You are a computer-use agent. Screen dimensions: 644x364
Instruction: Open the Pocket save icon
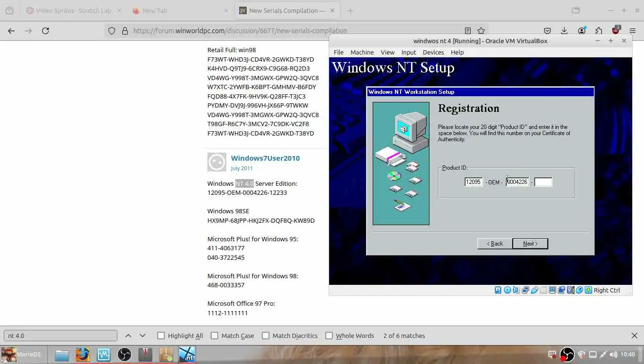(547, 31)
